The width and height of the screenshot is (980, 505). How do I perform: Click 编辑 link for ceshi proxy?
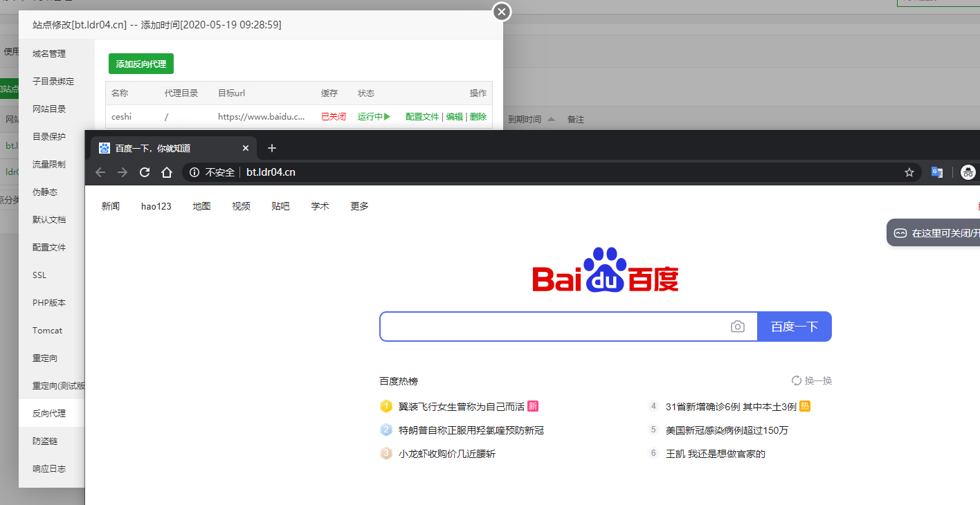454,117
